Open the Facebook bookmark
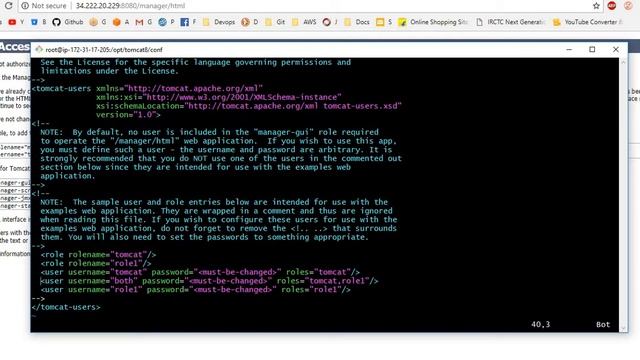640x360 pixels. (x=188, y=22)
